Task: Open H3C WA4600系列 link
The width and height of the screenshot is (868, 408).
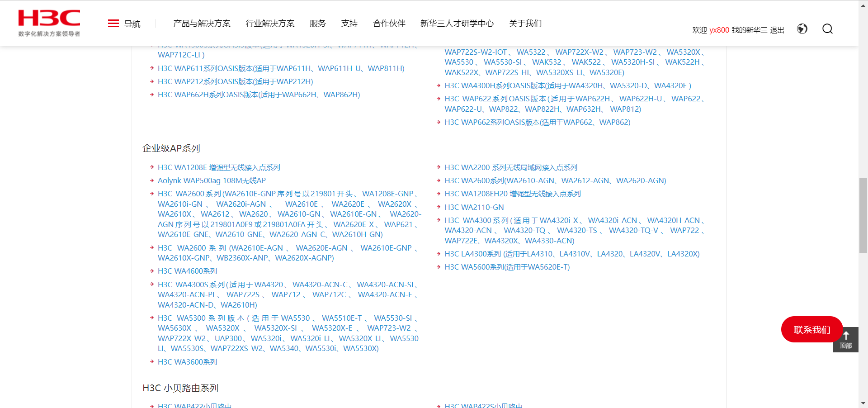Action: [x=188, y=271]
